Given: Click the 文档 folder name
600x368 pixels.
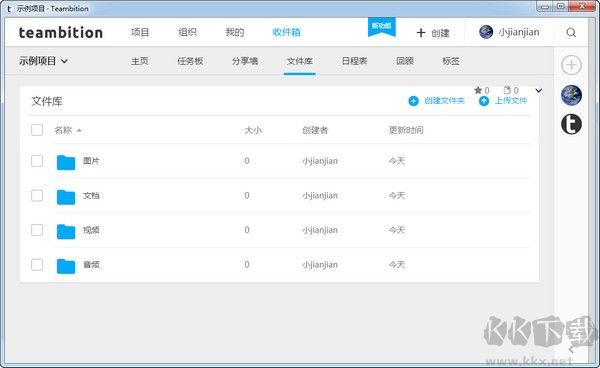Looking at the screenshot, I should tap(91, 195).
